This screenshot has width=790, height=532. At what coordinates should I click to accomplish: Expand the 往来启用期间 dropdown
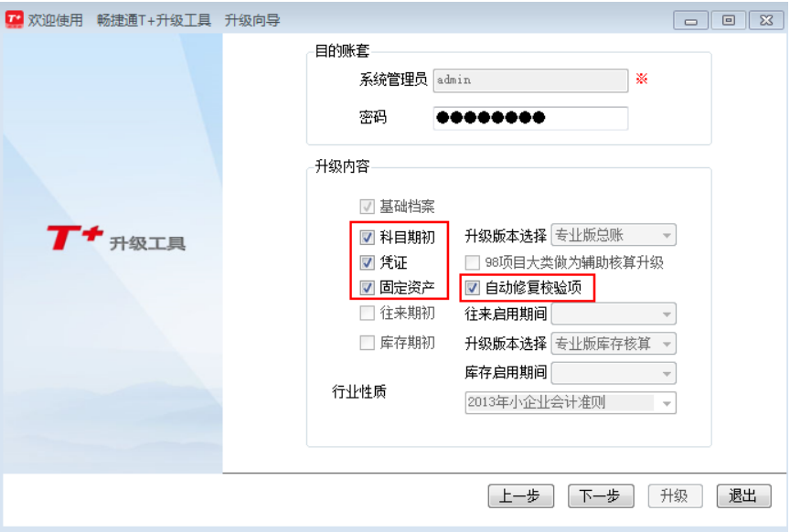click(614, 314)
